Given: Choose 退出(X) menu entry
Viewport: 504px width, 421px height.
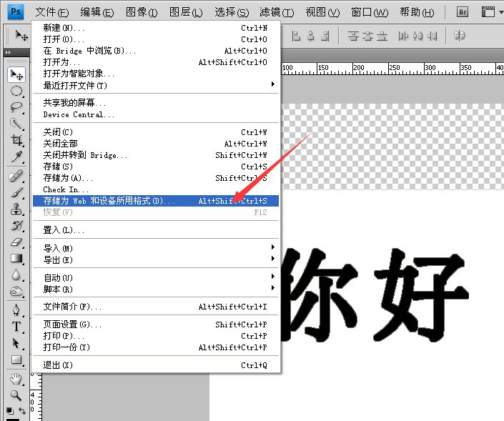Looking at the screenshot, I should pos(156,365).
